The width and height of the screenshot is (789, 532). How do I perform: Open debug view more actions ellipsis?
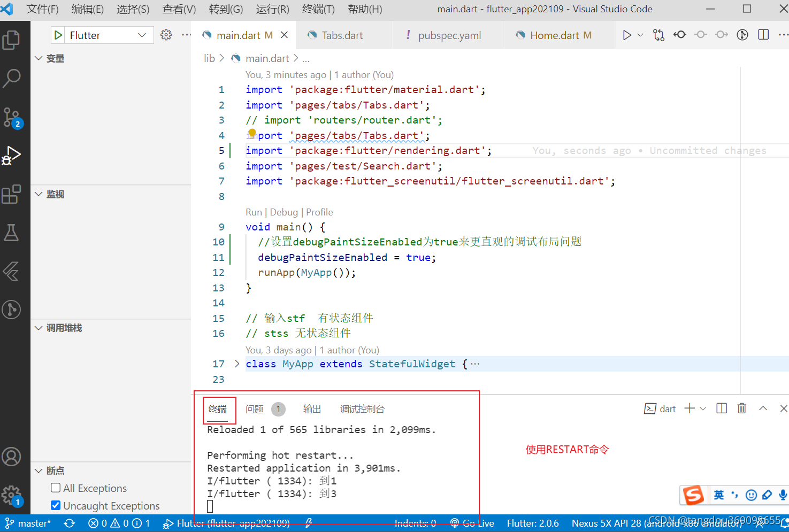(186, 35)
